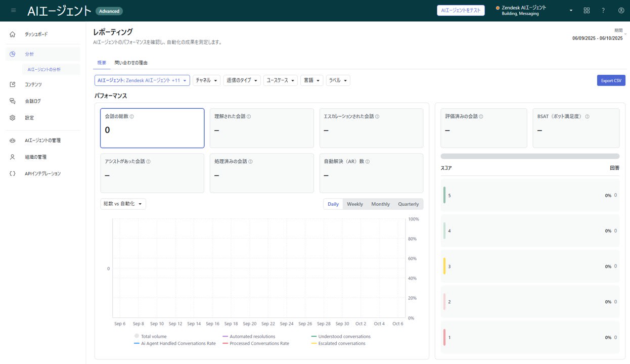
Task: Click the info icon beside BSAT（ボット満足度）
Action: (x=587, y=116)
